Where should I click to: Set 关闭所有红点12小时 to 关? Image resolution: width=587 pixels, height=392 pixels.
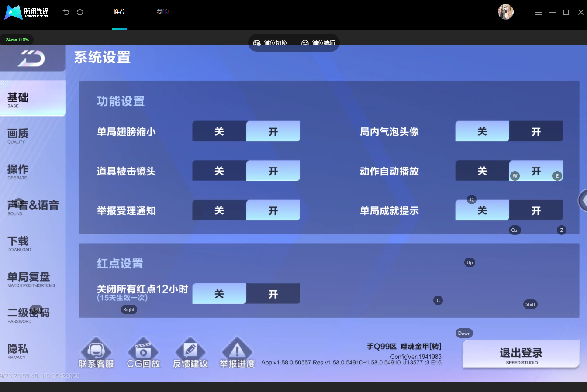tap(219, 294)
